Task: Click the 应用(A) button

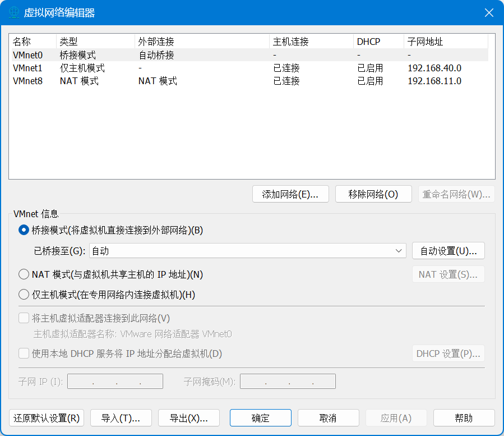Action: click(x=396, y=418)
